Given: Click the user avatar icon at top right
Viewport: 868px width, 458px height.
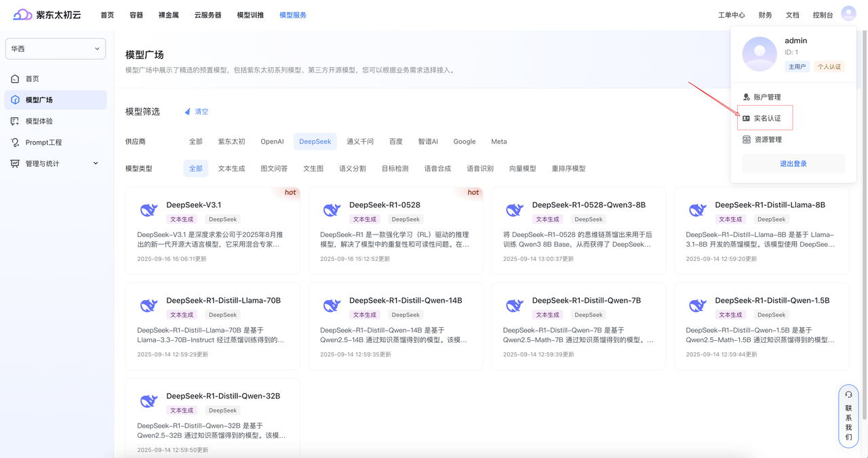Looking at the screenshot, I should [x=848, y=14].
